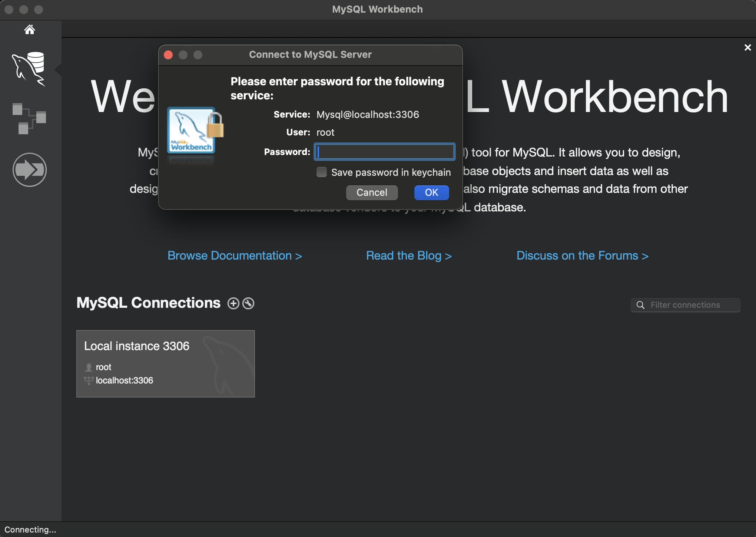Screen dimensions: 756x537
Task: Click the Connecting status bar text
Action: pyautogui.click(x=30, y=530)
